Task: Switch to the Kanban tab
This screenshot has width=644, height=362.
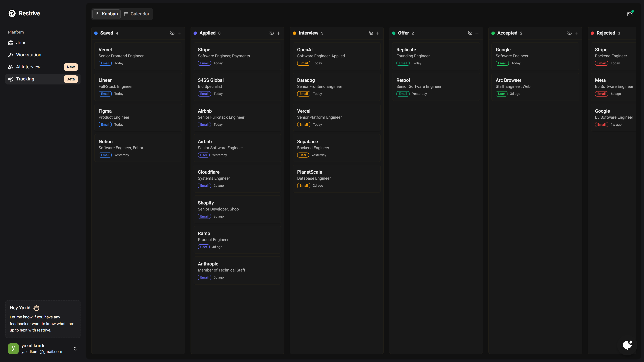Action: tap(106, 14)
